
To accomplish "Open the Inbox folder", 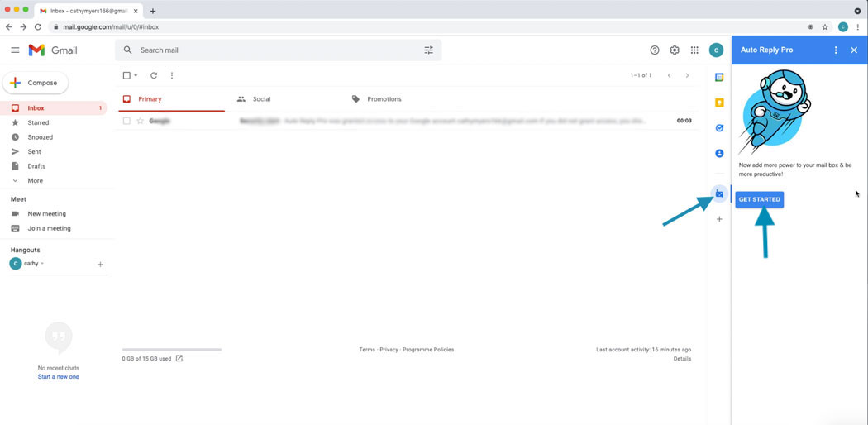I will pos(55,108).
